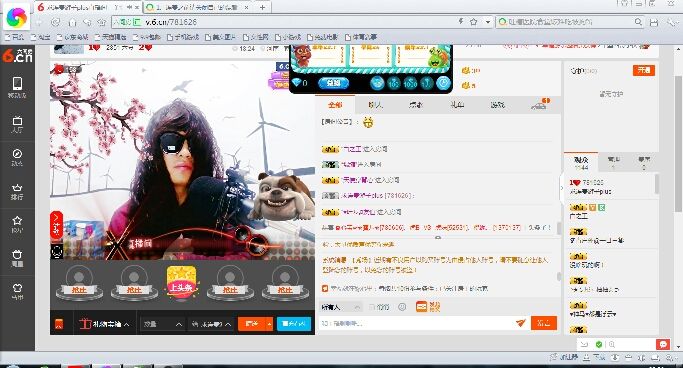683x368 pixels.
Task: Click the browser back arrow
Action: click(39, 22)
